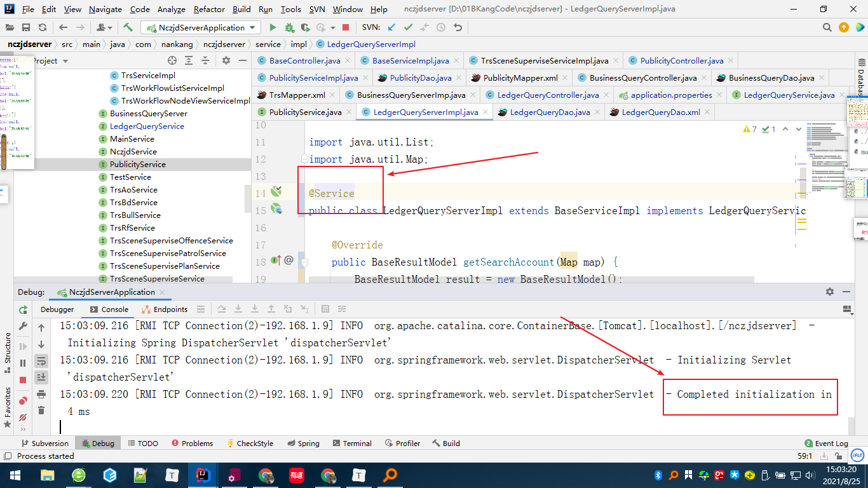Image resolution: width=868 pixels, height=488 pixels.
Task: Rerun NczjdServerApplication in Debug panel
Action: click(23, 309)
